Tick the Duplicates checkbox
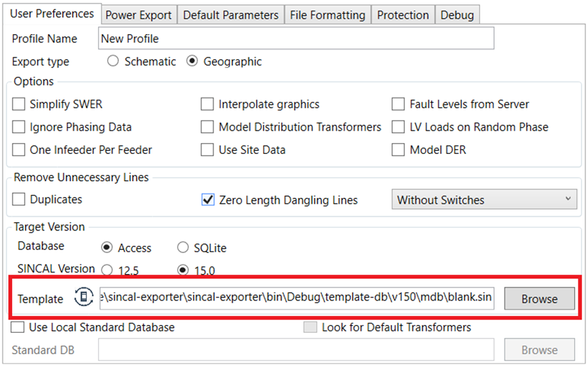This screenshot has height=367, width=588. [19, 200]
